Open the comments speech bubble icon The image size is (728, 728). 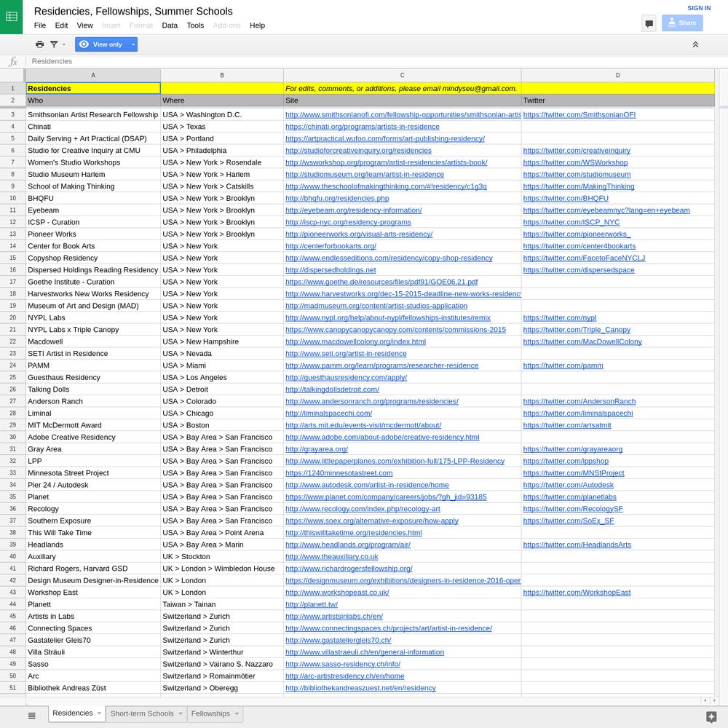(x=649, y=23)
